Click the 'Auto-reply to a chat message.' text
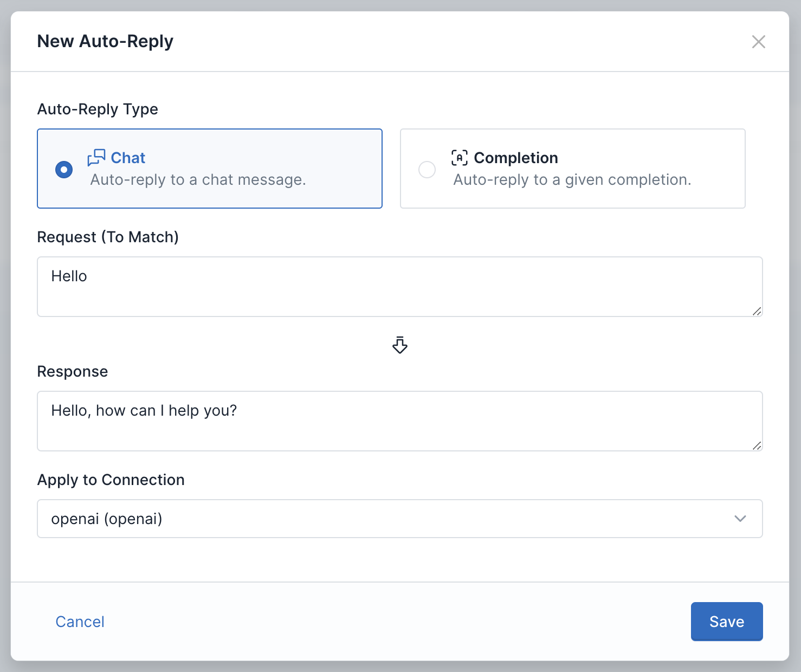 pos(198,180)
